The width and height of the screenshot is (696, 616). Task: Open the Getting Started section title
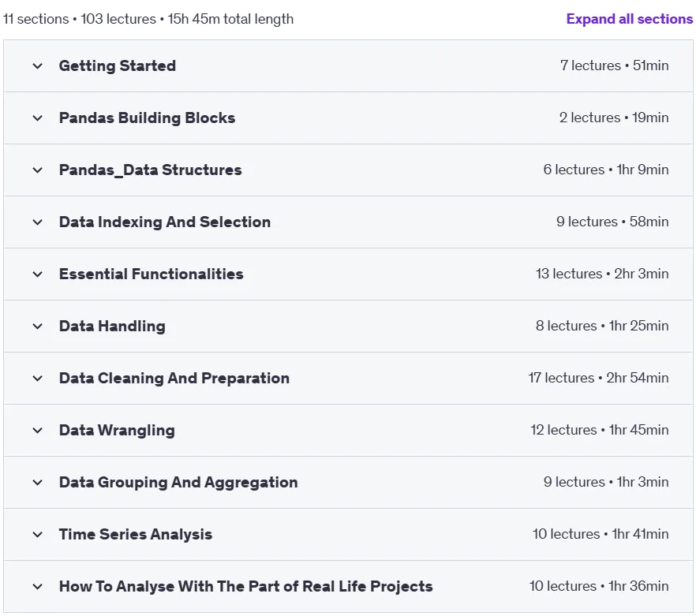tap(117, 65)
